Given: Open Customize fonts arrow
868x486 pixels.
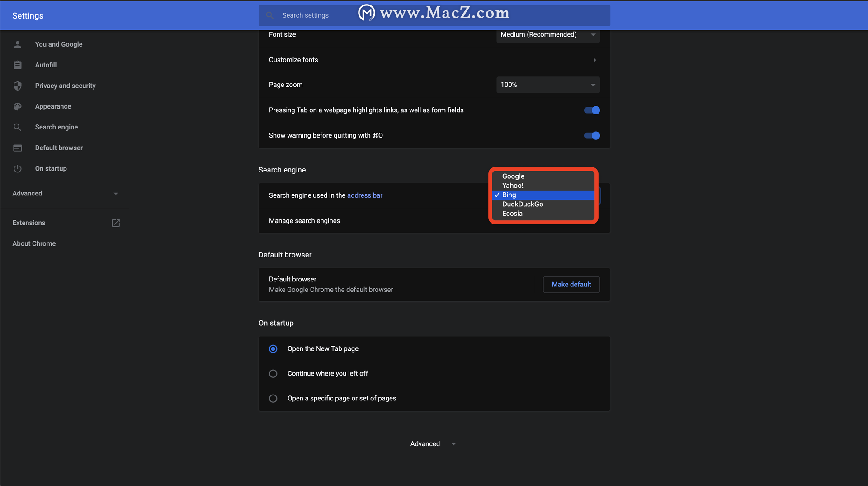Looking at the screenshot, I should click(x=594, y=60).
